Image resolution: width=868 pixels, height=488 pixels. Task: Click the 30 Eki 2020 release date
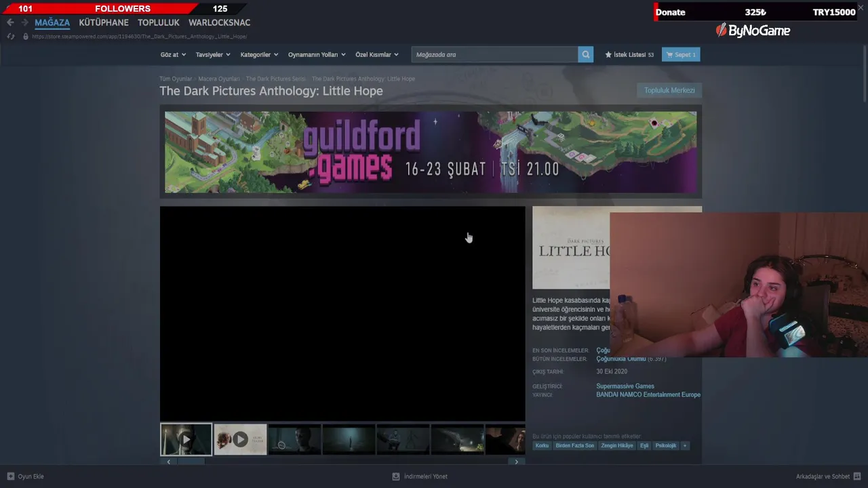[x=612, y=371]
